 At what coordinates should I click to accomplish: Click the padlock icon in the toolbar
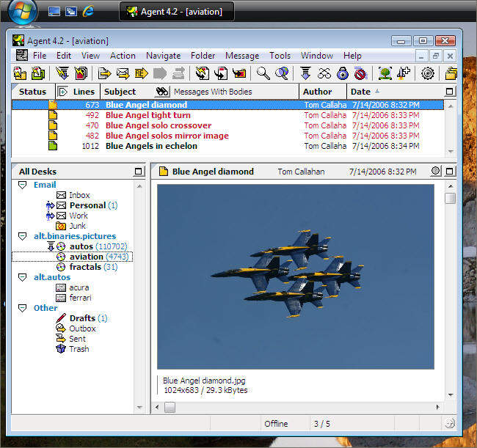pyautogui.click(x=342, y=73)
